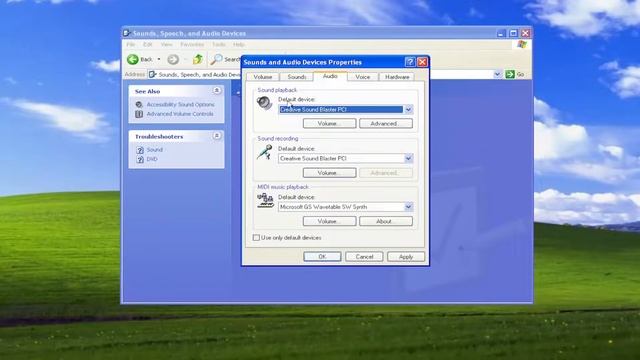The width and height of the screenshot is (640, 360).
Task: Switch to the Voice tab
Action: tap(362, 77)
